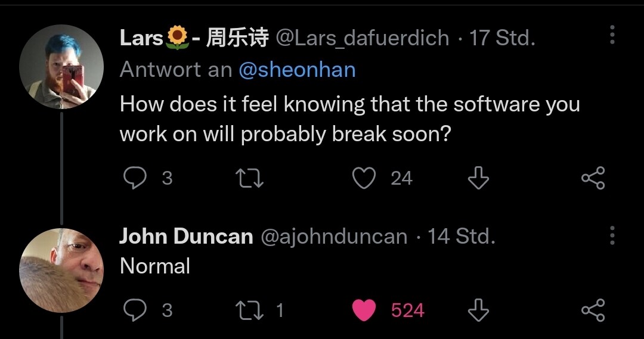Share John Duncan's reply
The height and width of the screenshot is (339, 644).
[592, 310]
